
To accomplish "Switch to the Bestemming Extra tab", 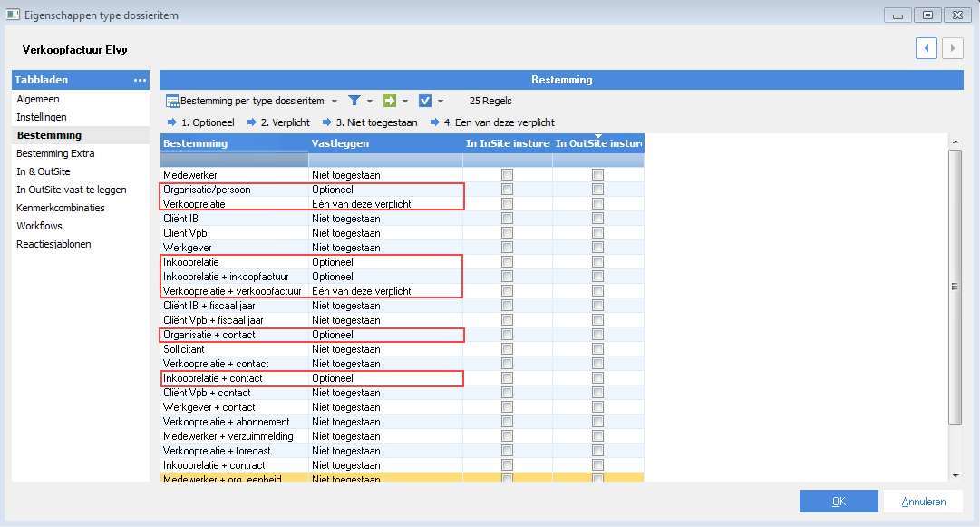I will point(55,153).
